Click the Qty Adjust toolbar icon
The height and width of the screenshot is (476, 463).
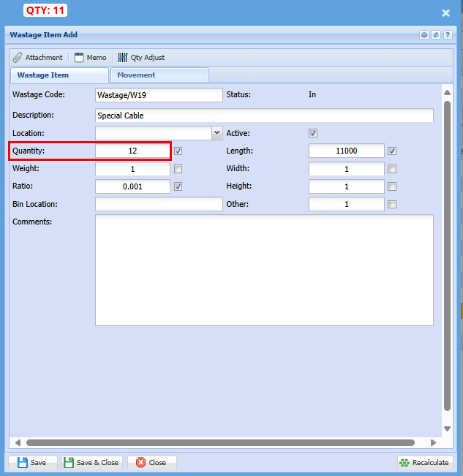point(123,57)
